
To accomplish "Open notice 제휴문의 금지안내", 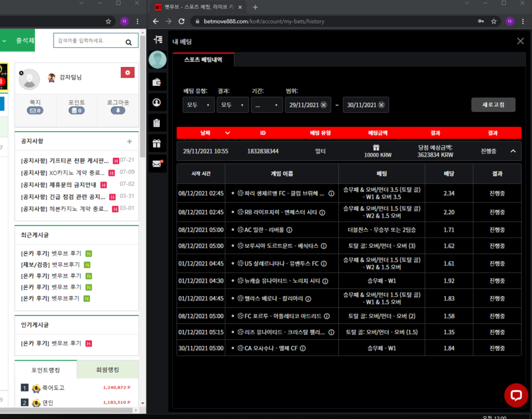I will (59, 185).
